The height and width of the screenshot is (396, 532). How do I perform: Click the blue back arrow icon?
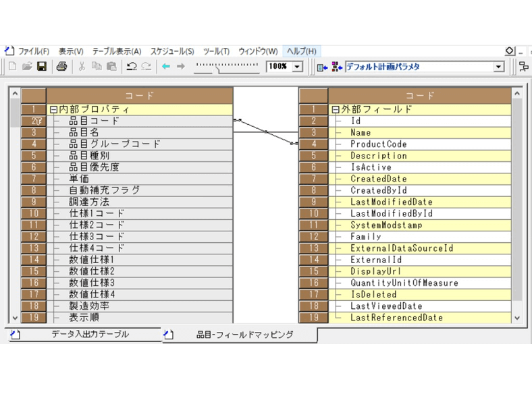coord(165,67)
